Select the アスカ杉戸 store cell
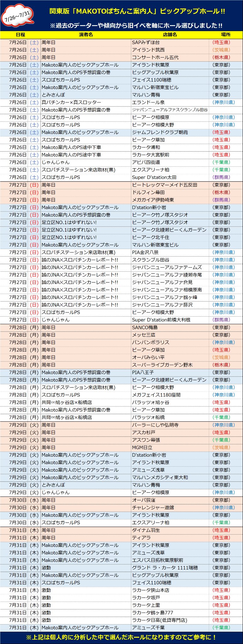 170,432
